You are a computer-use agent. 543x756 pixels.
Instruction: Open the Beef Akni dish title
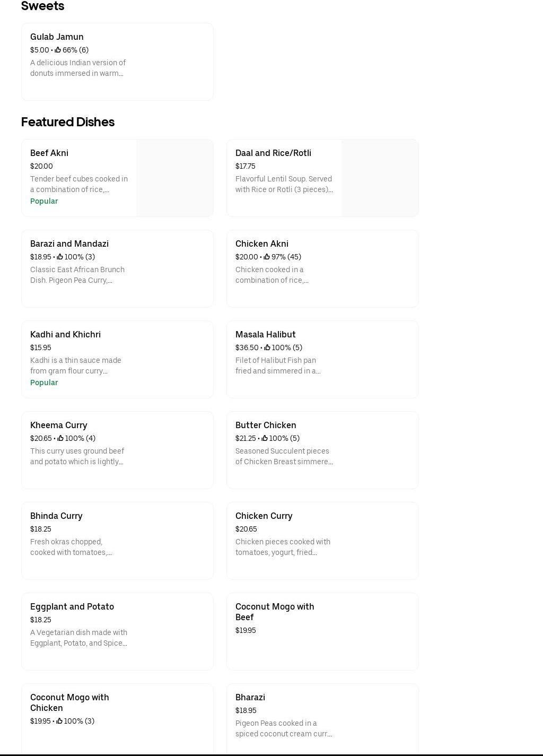(x=49, y=153)
